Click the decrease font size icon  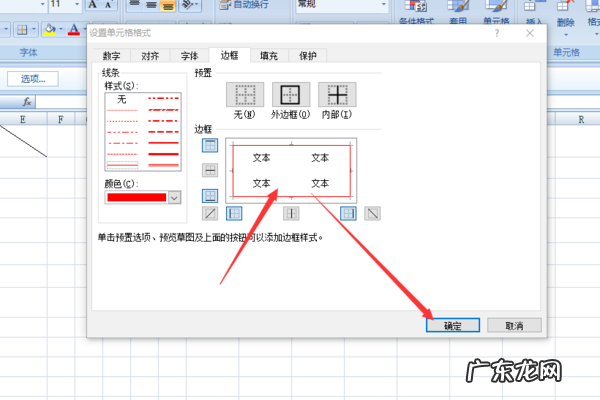point(109,5)
